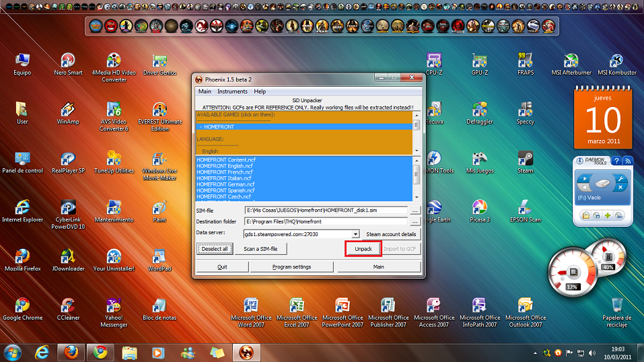The width and height of the screenshot is (644, 362).
Task: Open EPSON Scan desktop icon
Action: point(526,211)
